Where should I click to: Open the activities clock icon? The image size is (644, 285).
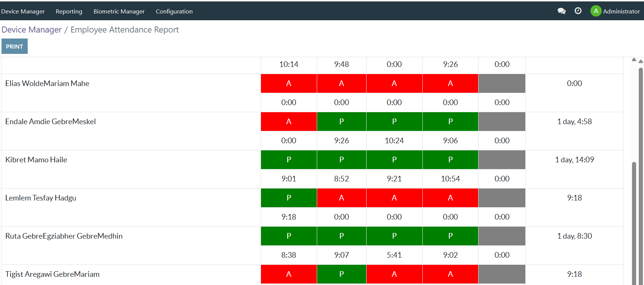[578, 11]
